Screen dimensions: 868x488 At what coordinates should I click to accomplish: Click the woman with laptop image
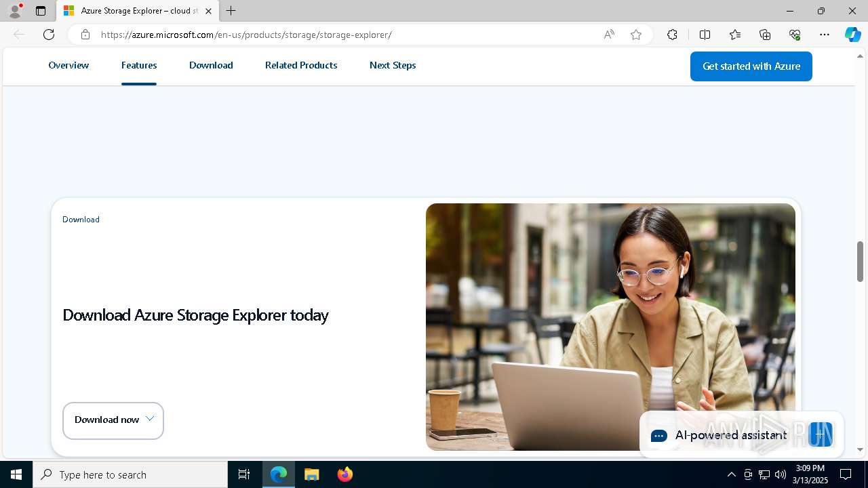tap(610, 327)
